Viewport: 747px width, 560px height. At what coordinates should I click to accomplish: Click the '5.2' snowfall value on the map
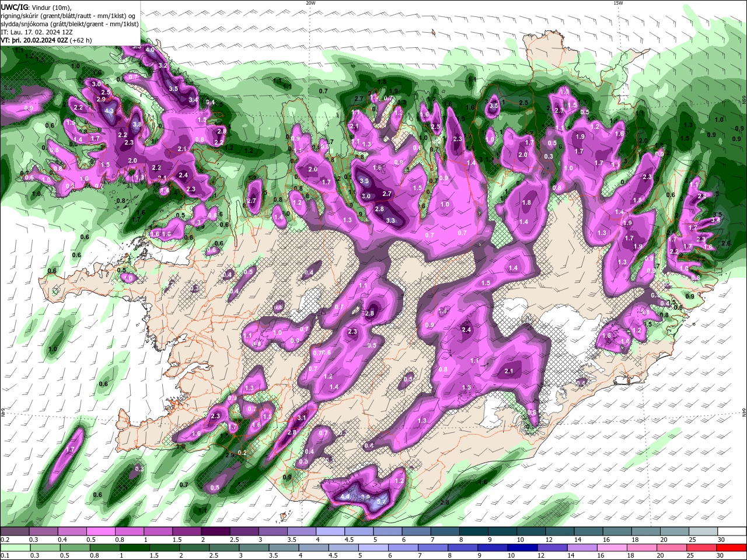coord(382,502)
